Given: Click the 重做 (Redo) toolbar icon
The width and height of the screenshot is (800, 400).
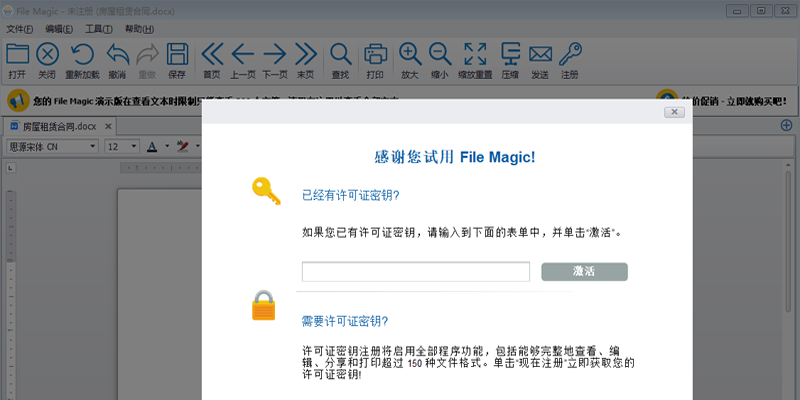Looking at the screenshot, I should (x=147, y=54).
